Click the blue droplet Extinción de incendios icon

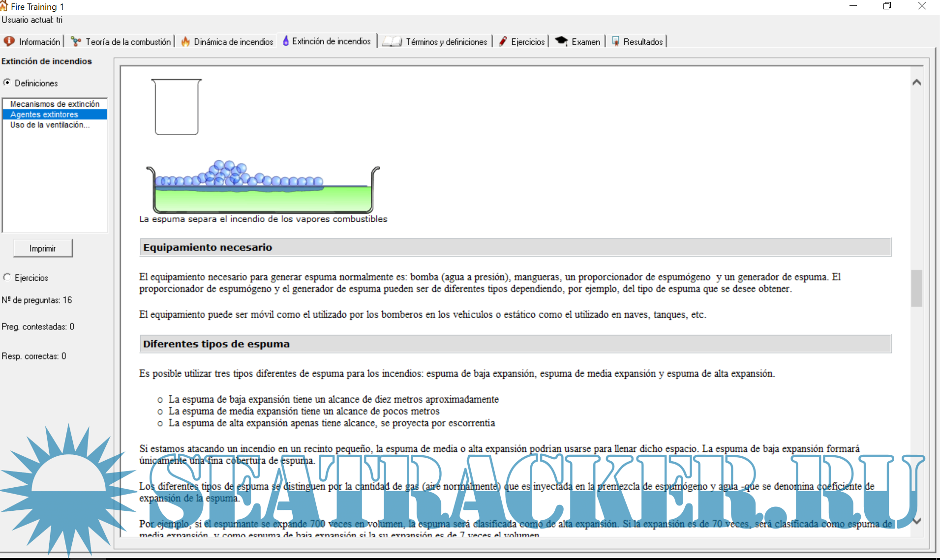pyautogui.click(x=285, y=41)
